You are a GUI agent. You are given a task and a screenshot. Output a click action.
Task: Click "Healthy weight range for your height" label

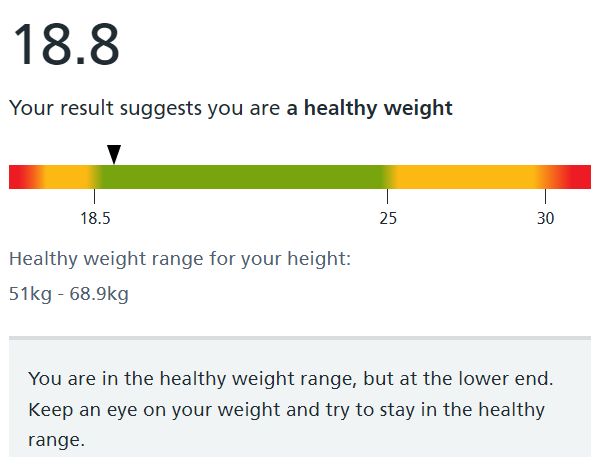180,258
